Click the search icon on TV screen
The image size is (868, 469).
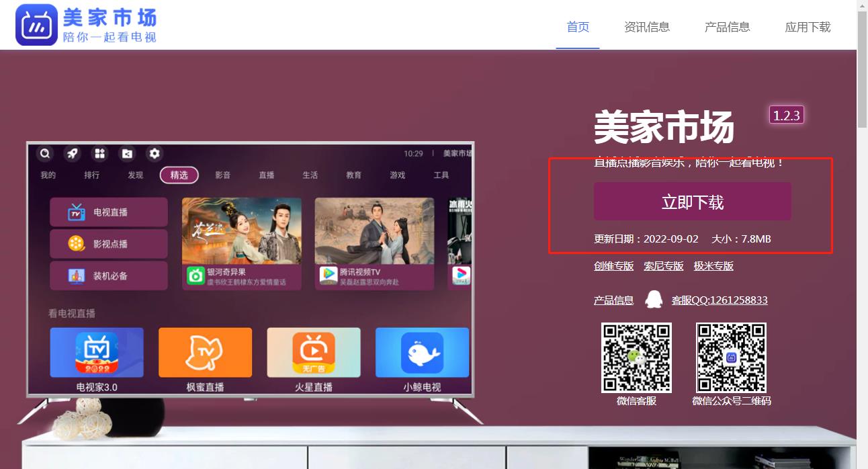pos(45,154)
